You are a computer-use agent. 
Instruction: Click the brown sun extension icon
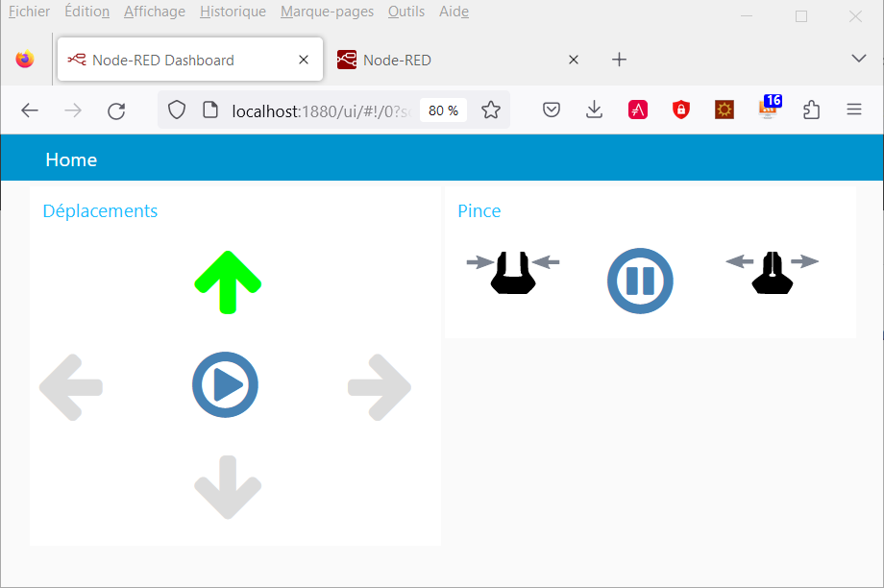[724, 110]
